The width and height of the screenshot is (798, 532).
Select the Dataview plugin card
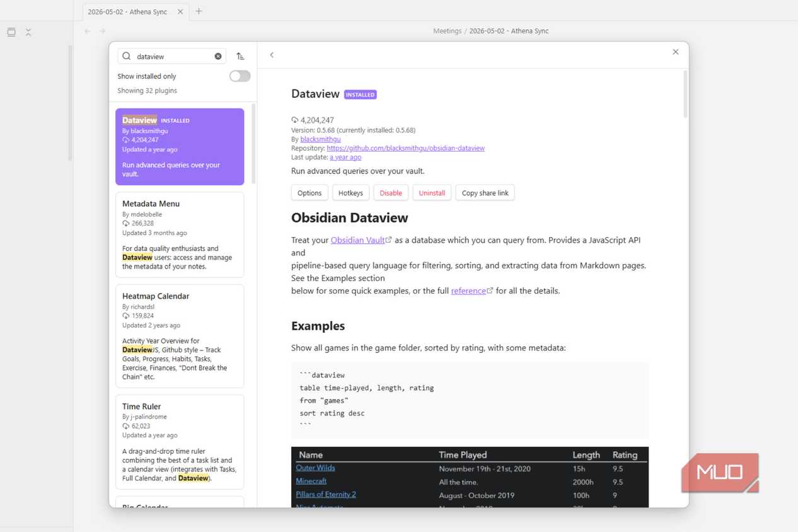[180, 147]
